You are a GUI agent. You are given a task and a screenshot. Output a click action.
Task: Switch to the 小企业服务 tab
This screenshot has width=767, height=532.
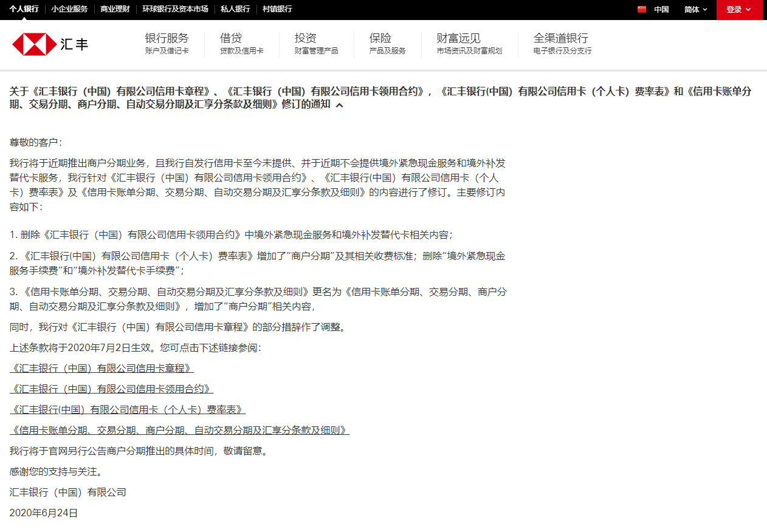pos(69,9)
